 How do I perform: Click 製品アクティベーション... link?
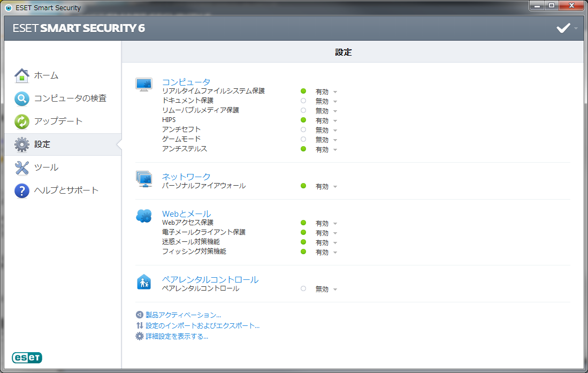[183, 315]
